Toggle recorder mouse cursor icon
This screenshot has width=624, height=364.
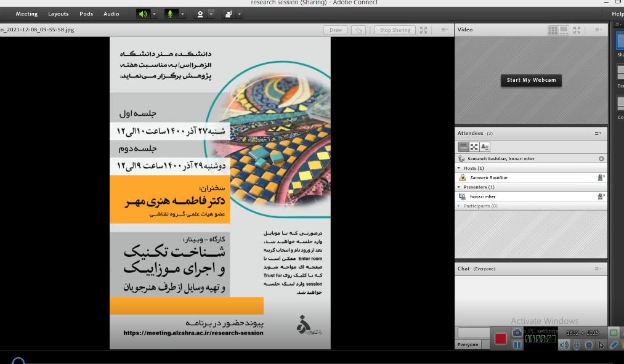(601, 345)
